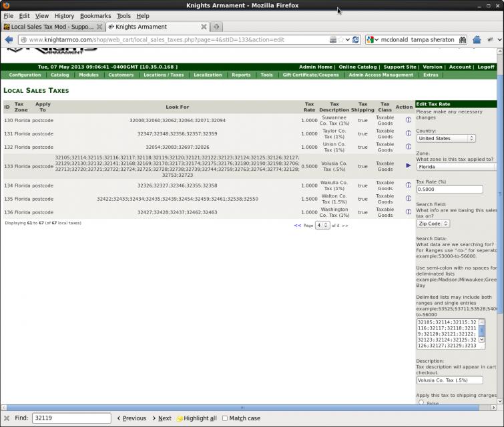Viewport: 504px width, 427px height.
Task: Open the Tools menu in menu bar
Action: (123, 16)
